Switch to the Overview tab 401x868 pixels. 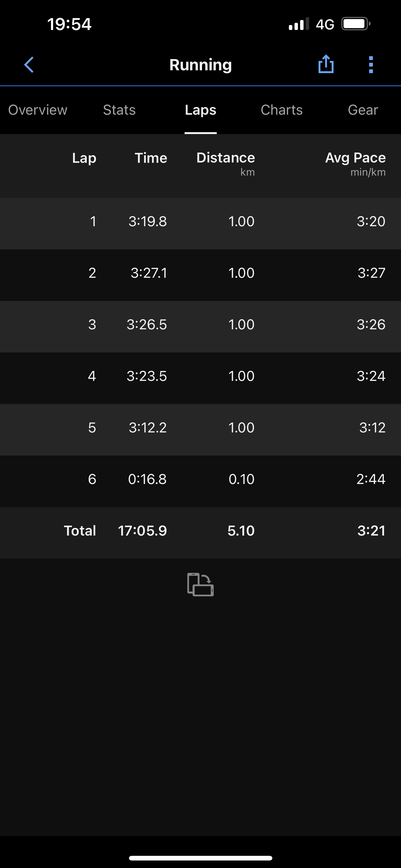pyautogui.click(x=38, y=110)
